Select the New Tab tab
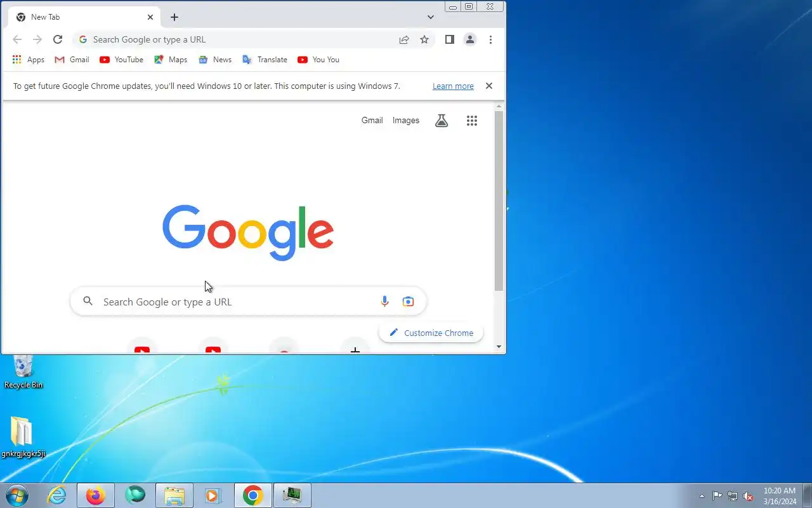Viewport: 812px width, 508px height. click(x=84, y=17)
